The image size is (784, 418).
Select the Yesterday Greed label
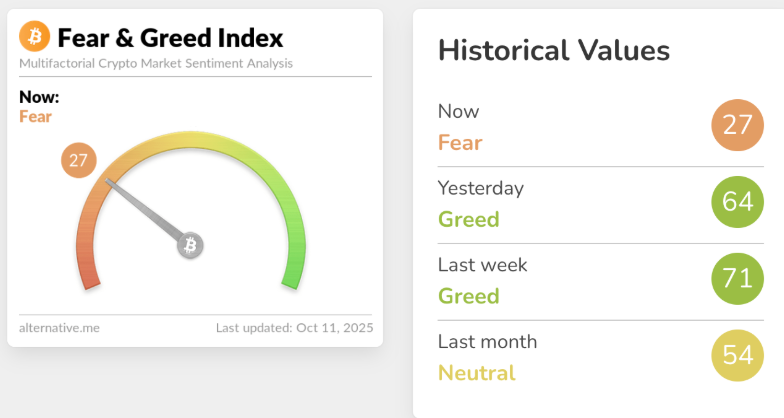pos(469,219)
